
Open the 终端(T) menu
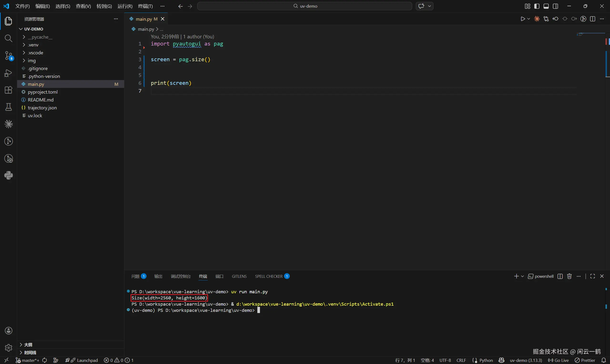(x=145, y=6)
